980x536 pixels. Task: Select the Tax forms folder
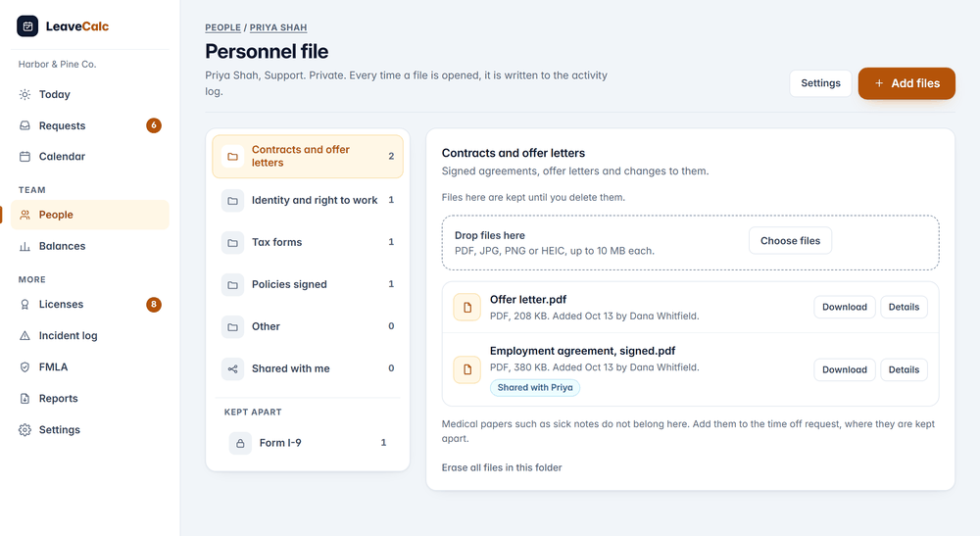pos(308,242)
